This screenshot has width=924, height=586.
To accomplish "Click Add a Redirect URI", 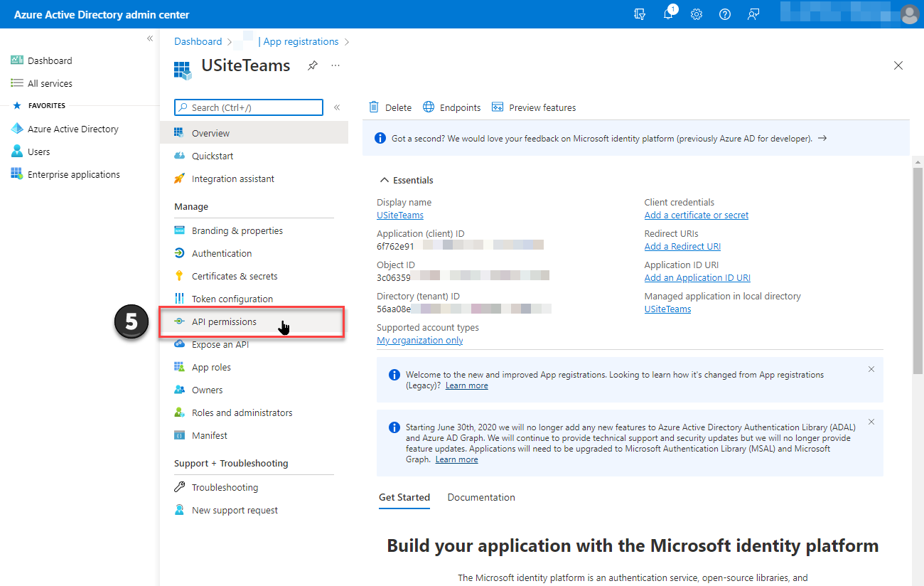I will pos(682,246).
